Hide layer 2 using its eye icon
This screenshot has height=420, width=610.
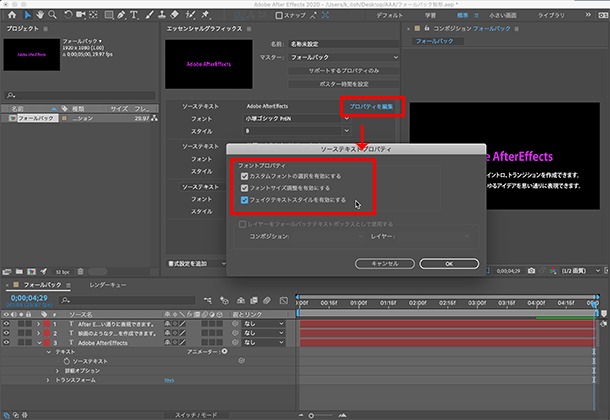point(6,333)
